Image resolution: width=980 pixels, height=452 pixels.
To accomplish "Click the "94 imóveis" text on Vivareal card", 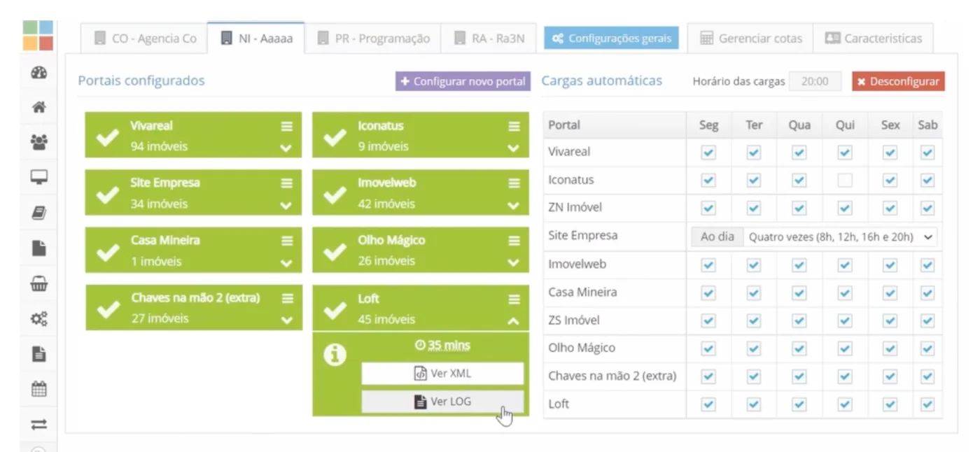I will [159, 147].
